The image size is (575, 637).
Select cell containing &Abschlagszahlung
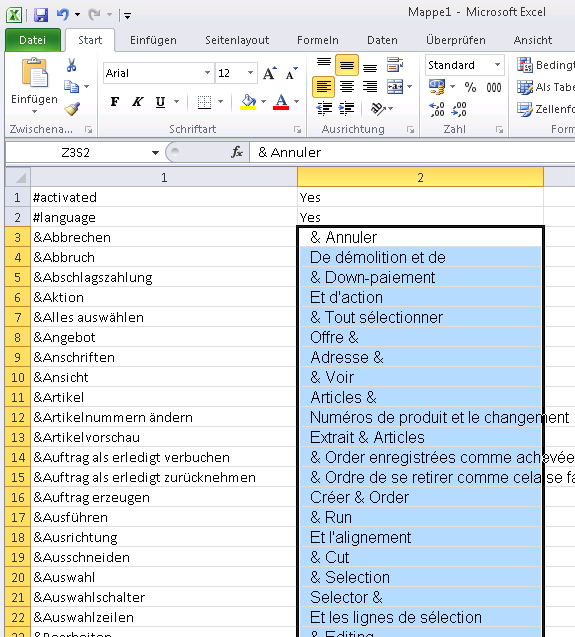(164, 277)
